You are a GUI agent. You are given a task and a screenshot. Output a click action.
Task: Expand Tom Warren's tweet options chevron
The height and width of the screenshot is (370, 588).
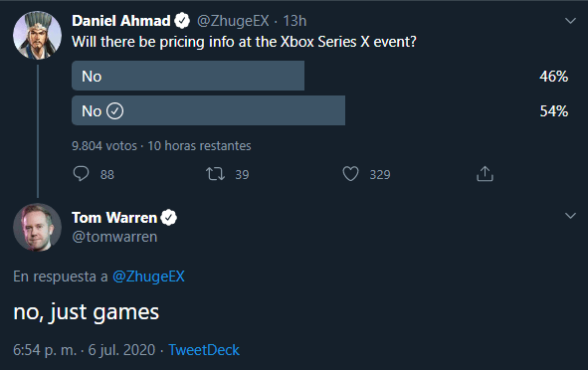click(x=570, y=216)
